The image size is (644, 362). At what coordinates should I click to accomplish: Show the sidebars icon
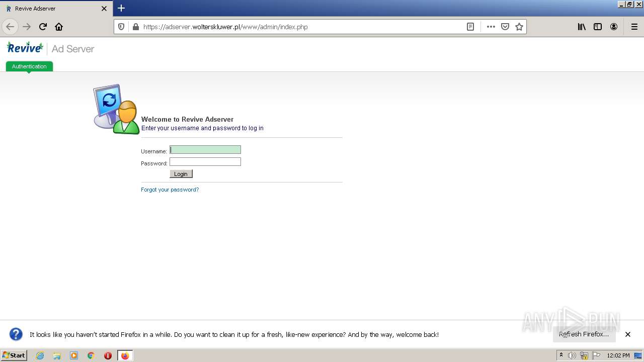pyautogui.click(x=598, y=27)
